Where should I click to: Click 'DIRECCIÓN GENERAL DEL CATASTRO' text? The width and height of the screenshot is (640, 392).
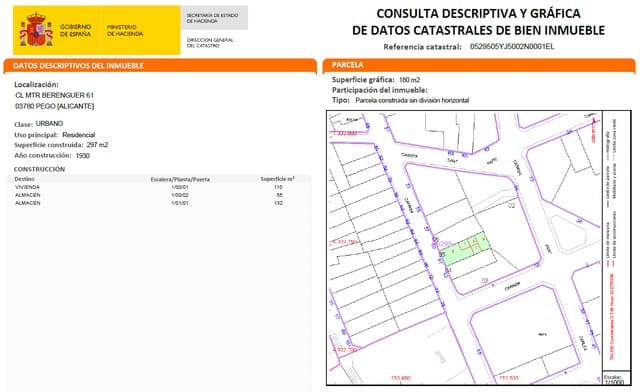coord(210,43)
